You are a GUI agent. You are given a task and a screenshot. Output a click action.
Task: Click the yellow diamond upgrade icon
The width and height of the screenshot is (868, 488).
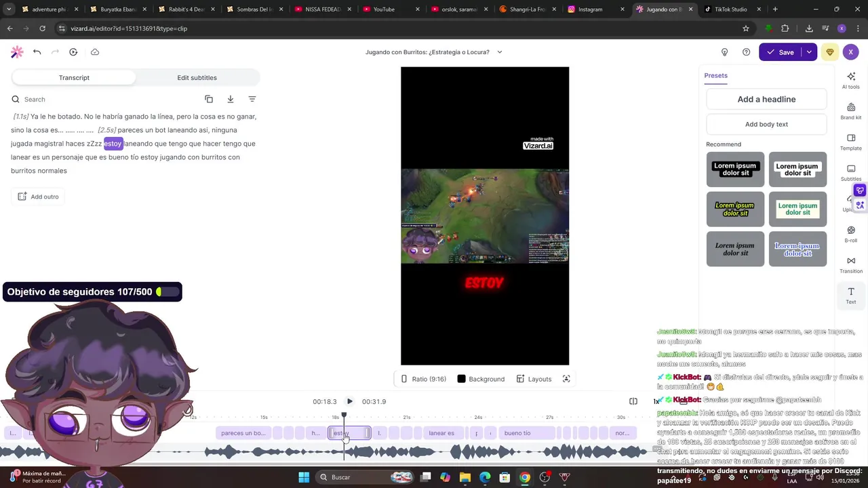pos(830,52)
